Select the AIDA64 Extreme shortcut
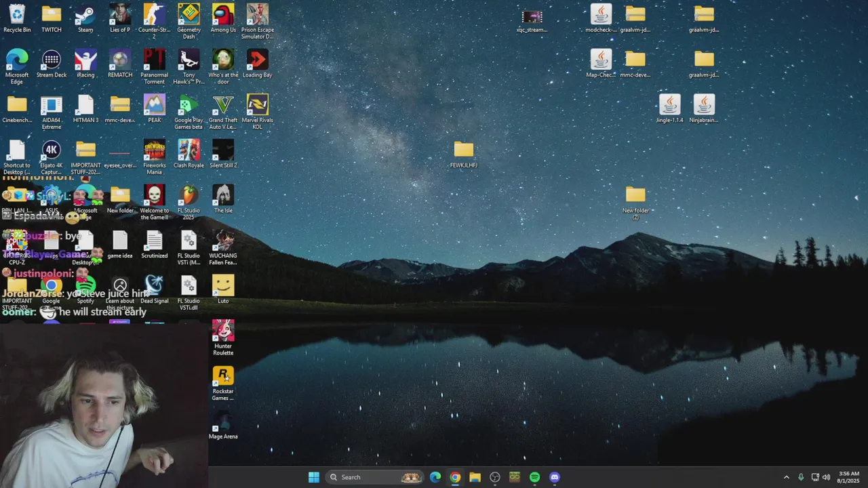 52,112
